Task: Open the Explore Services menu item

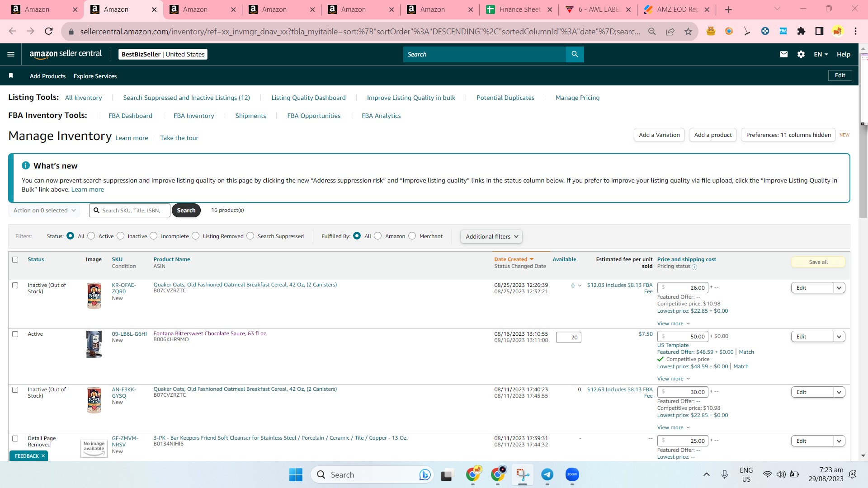Action: point(95,76)
